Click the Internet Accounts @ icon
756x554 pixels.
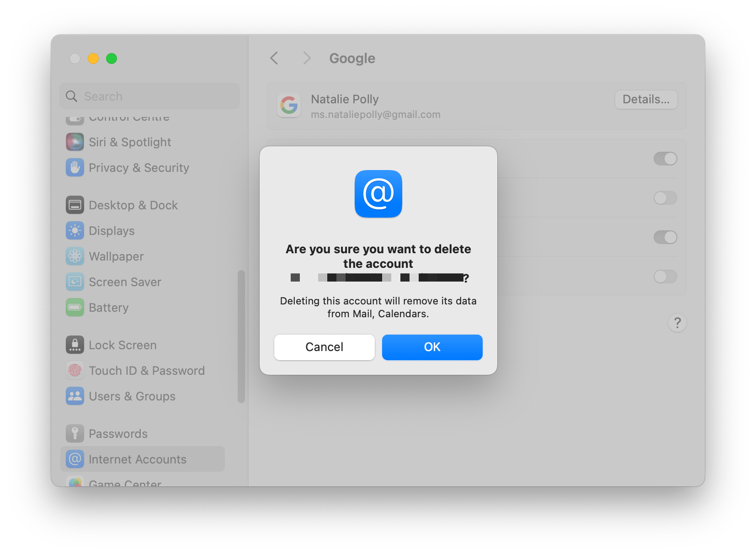[x=75, y=459]
